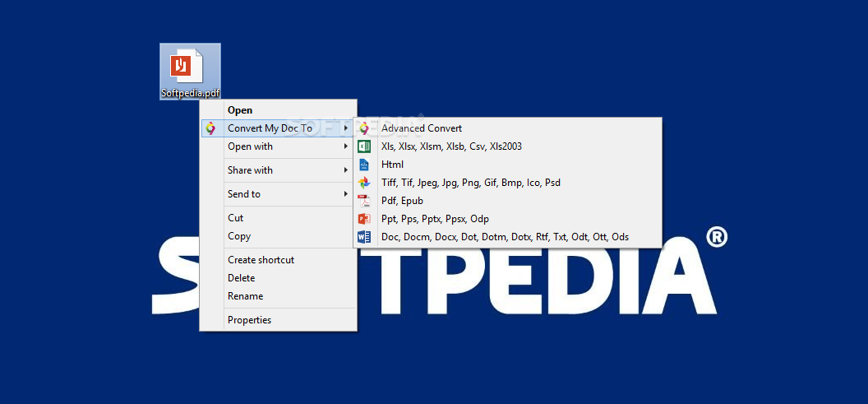Click the pinwheel image formats icon
This screenshot has height=404, width=868.
363,183
